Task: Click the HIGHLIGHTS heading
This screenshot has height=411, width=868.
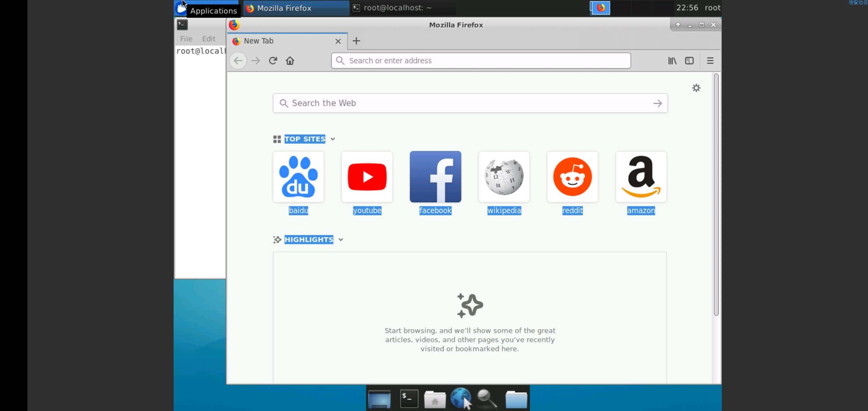Action: pos(309,239)
